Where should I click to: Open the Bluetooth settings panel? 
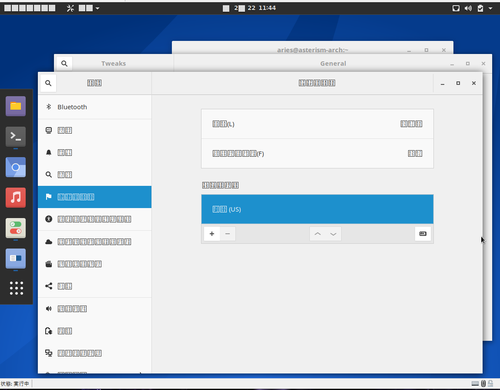(x=95, y=107)
